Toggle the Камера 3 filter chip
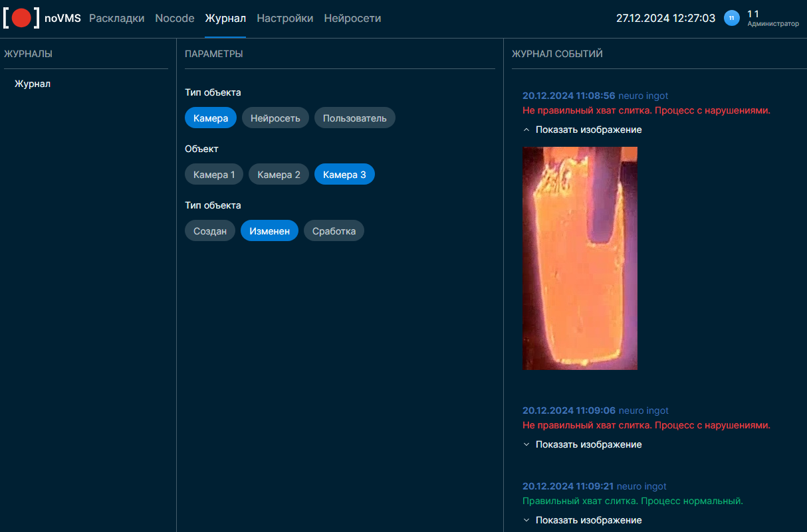 [344, 175]
